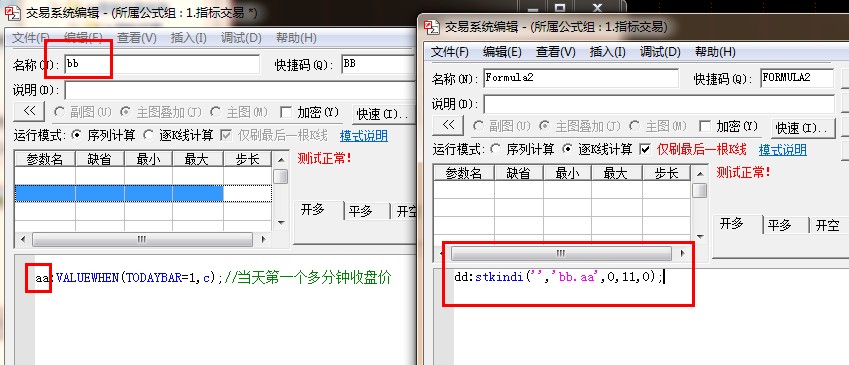This screenshot has height=365, width=849.
Task: Click the left window title bar app icon
Action: (x=12, y=12)
